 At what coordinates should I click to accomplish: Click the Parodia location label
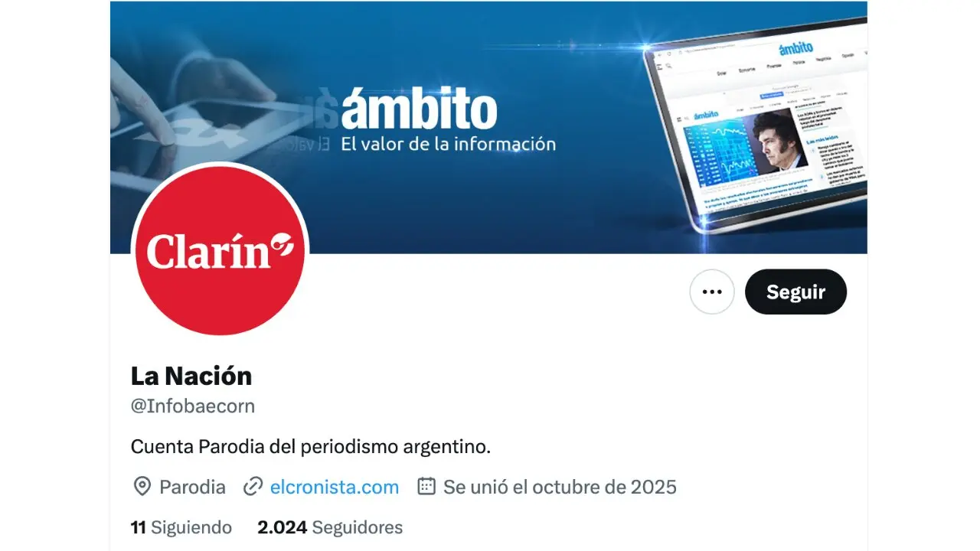[x=192, y=487]
